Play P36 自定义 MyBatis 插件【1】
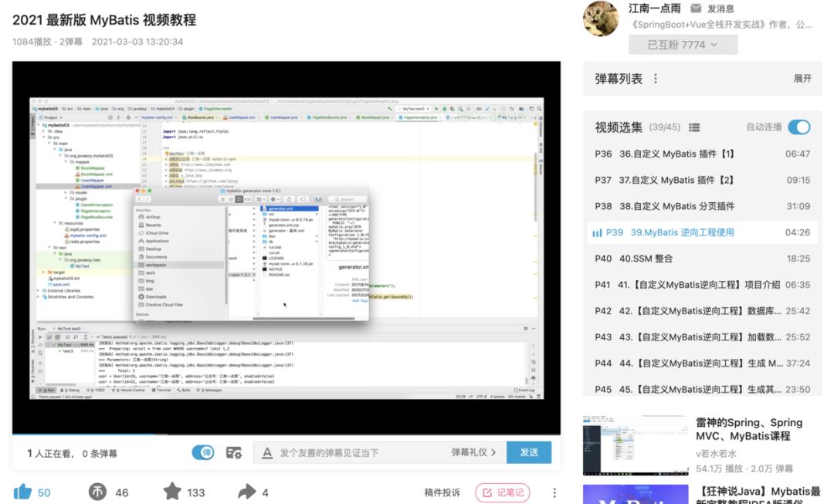This screenshot has width=834, height=504. coord(702,154)
